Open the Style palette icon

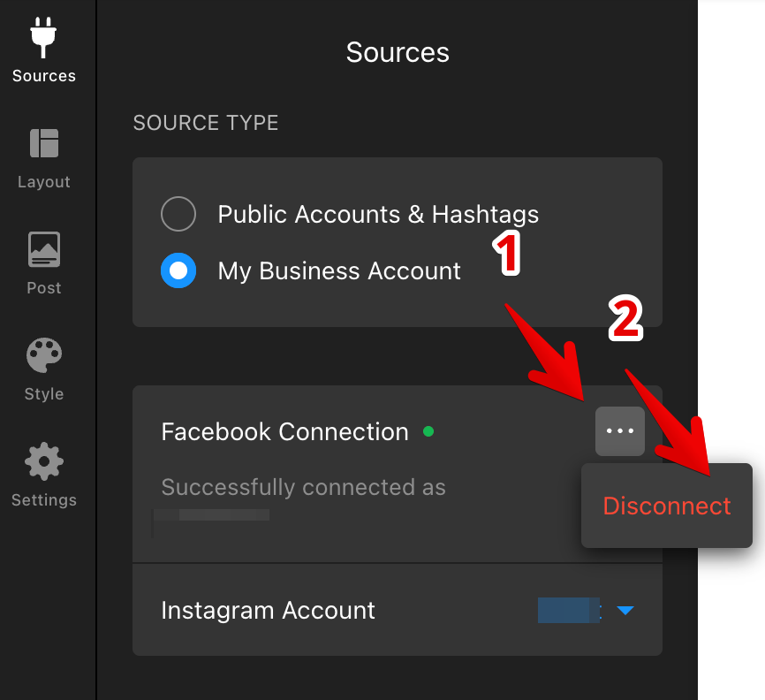tap(44, 355)
